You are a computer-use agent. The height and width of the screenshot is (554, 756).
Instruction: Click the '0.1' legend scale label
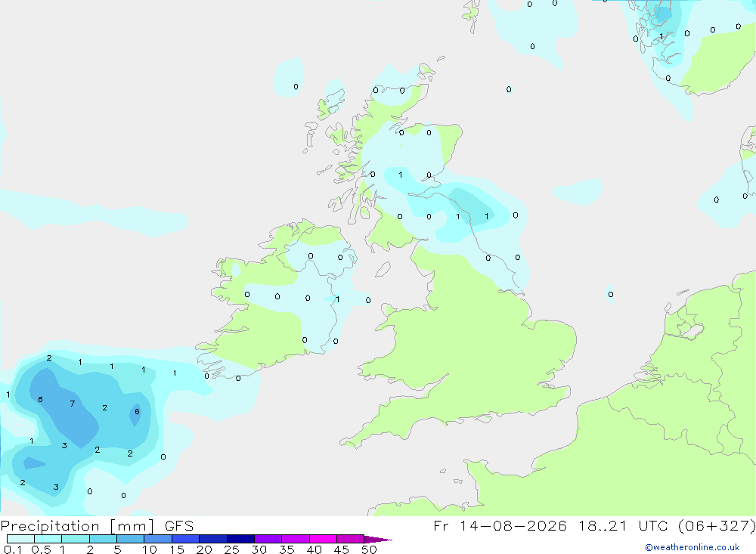[x=13, y=549]
